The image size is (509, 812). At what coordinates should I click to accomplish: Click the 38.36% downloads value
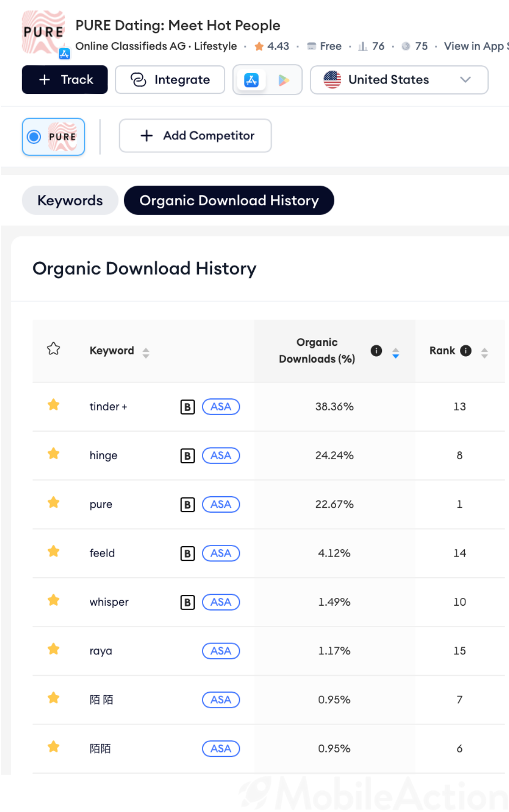pos(334,407)
